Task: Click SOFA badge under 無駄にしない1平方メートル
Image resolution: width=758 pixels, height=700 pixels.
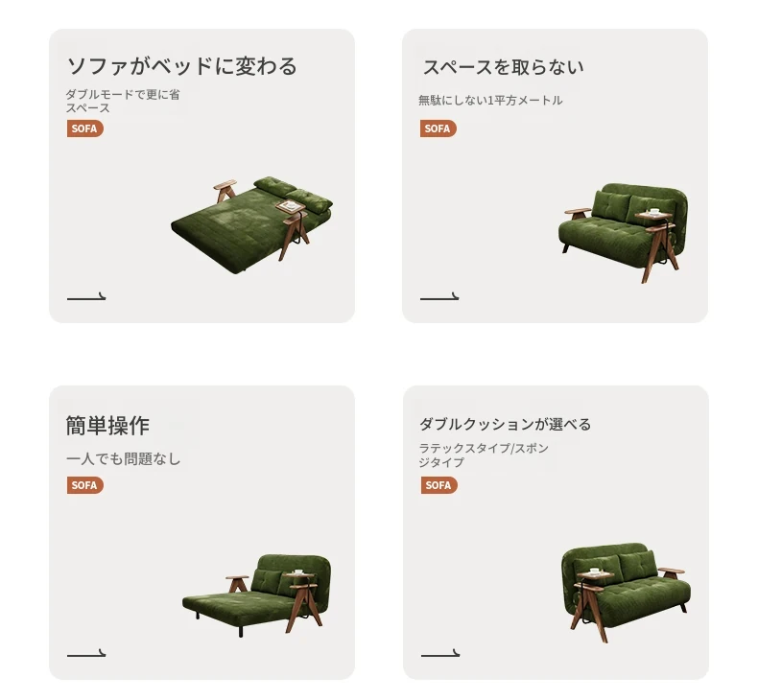Action: pyautogui.click(x=438, y=128)
